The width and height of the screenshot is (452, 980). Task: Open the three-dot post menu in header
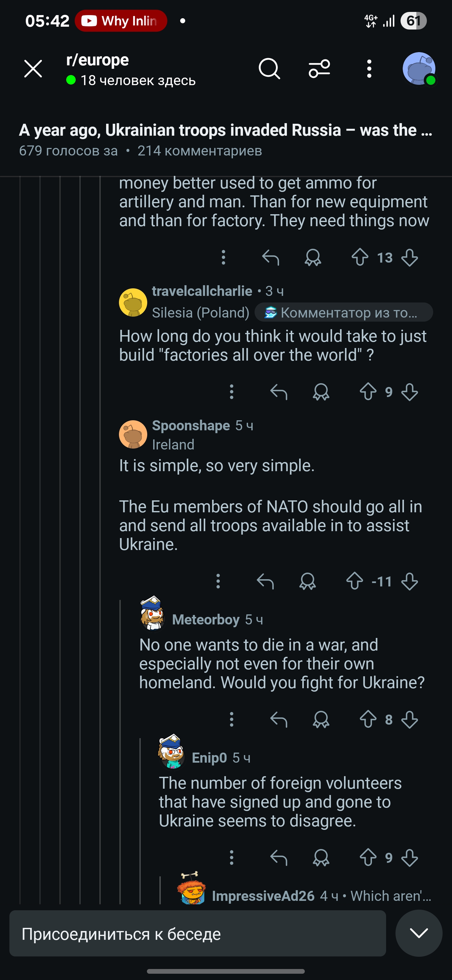(x=369, y=69)
